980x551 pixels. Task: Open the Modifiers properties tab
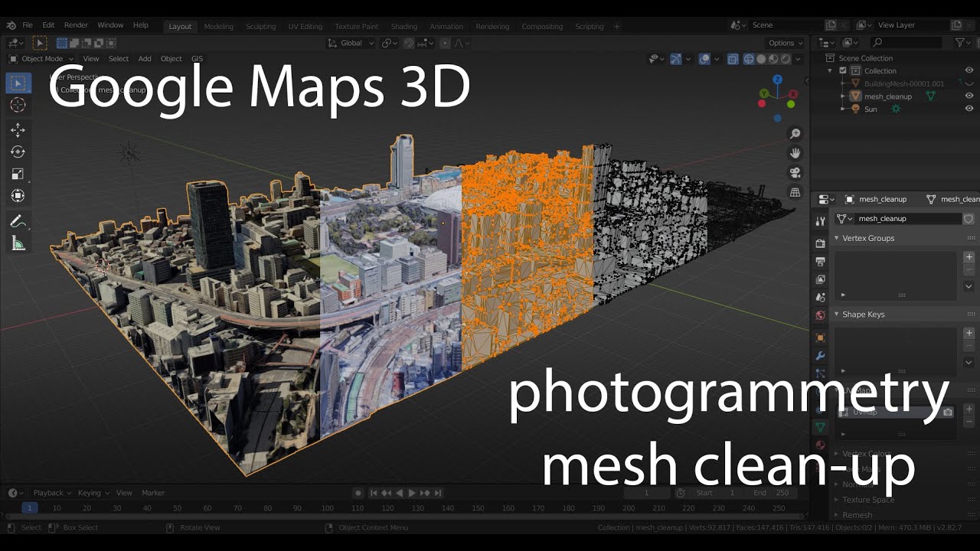tap(820, 356)
